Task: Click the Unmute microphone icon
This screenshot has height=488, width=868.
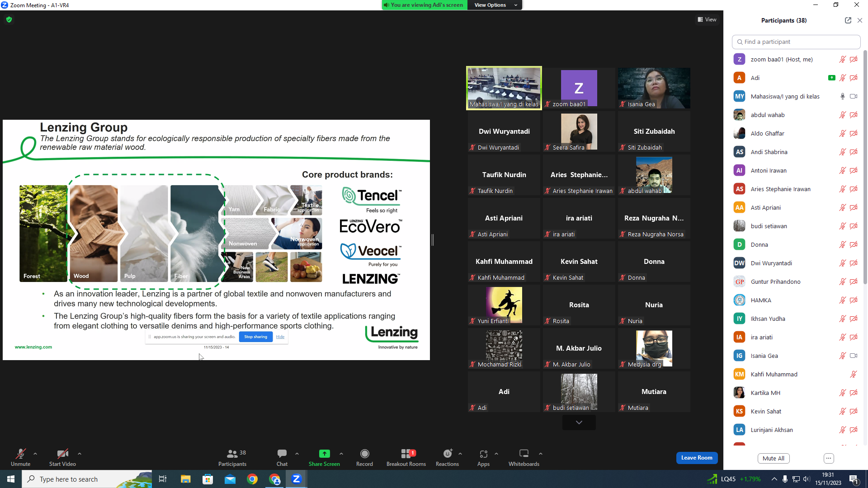Action: click(x=21, y=454)
